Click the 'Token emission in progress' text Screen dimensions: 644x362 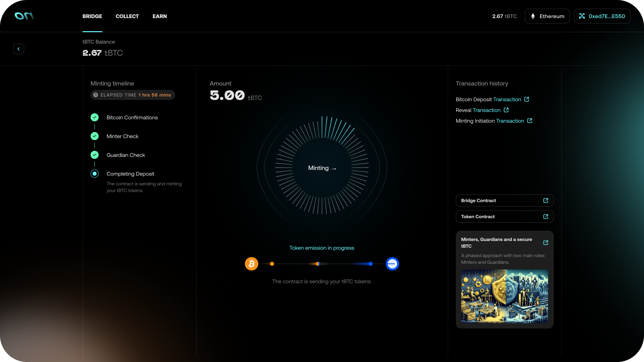(322, 248)
